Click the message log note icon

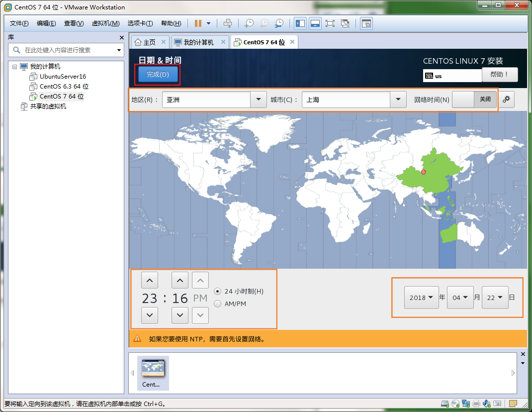[513, 404]
